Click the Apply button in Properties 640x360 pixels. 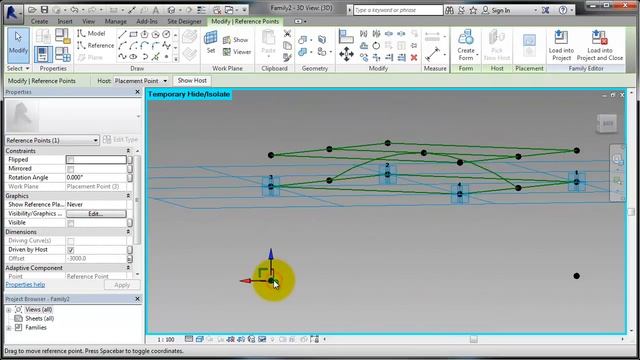[x=122, y=285]
